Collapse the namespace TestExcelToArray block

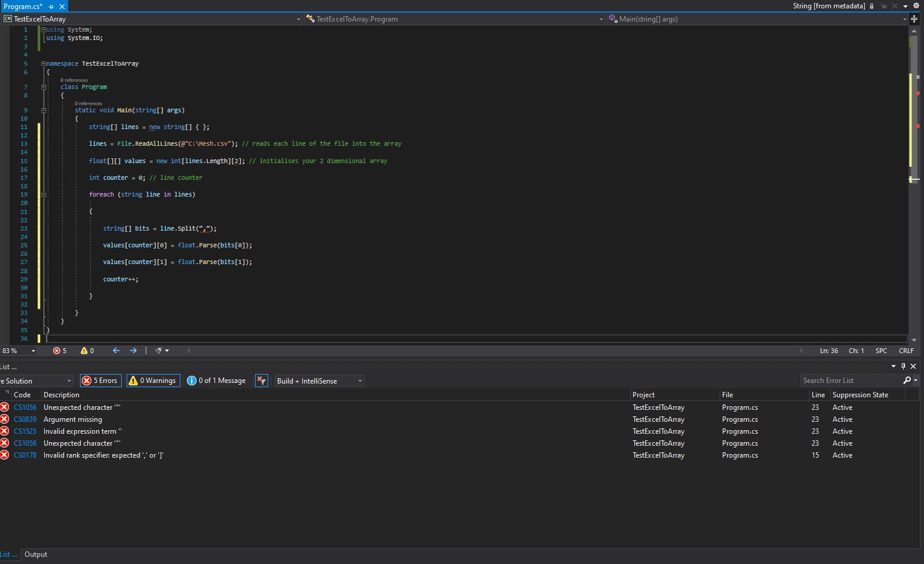point(43,63)
